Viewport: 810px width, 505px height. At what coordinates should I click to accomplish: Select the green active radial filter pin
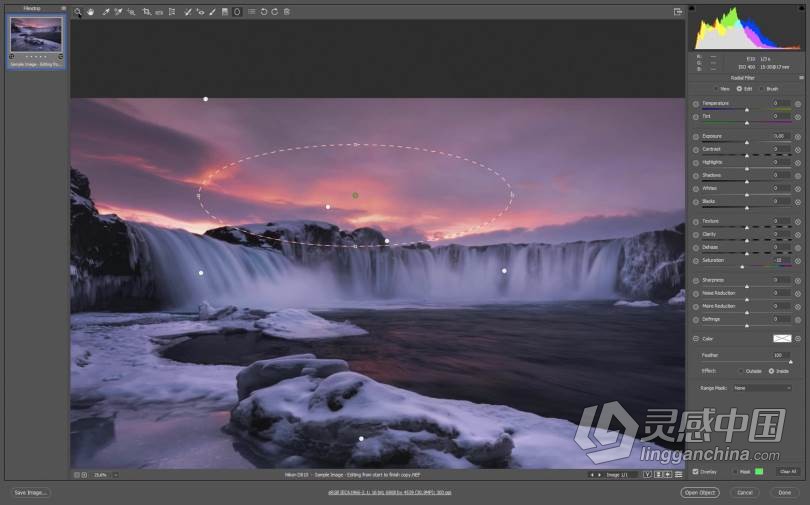click(x=355, y=196)
